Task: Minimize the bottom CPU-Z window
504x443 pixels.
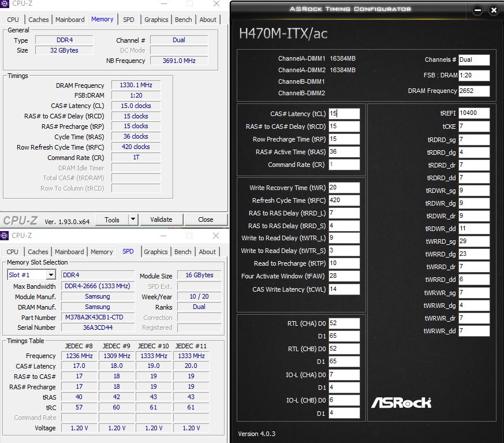Action: 163,236
